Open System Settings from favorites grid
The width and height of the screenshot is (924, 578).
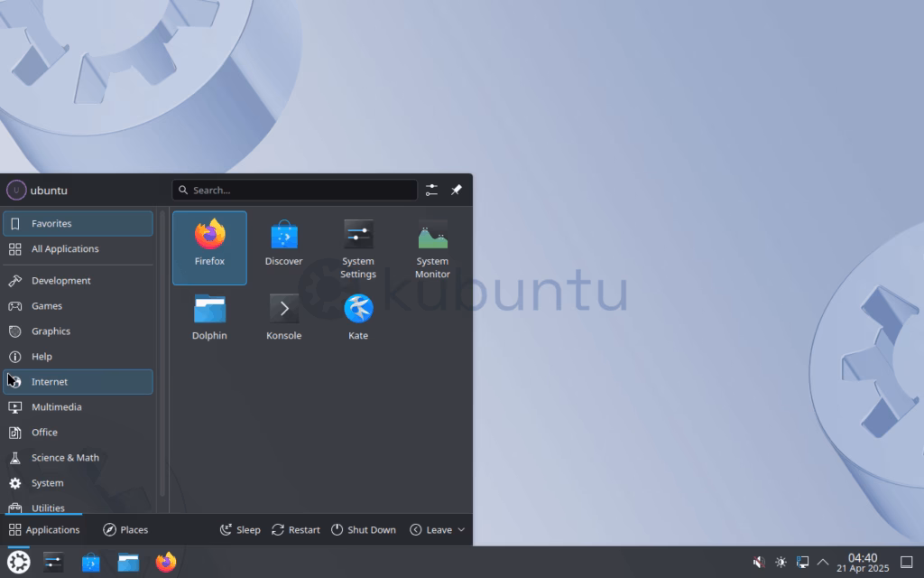coord(357,247)
